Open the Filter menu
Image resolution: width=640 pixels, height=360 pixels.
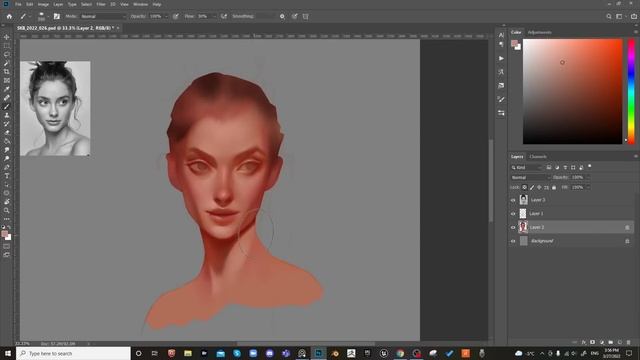point(101,4)
